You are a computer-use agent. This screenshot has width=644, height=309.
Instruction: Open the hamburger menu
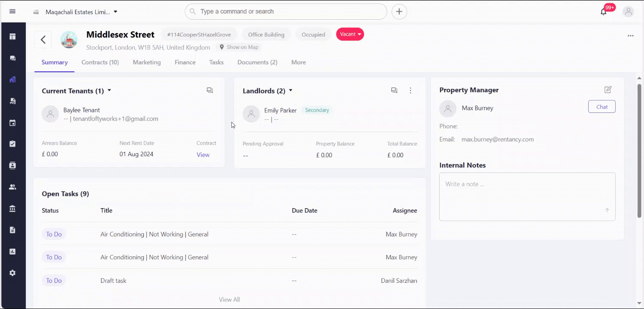(x=12, y=12)
